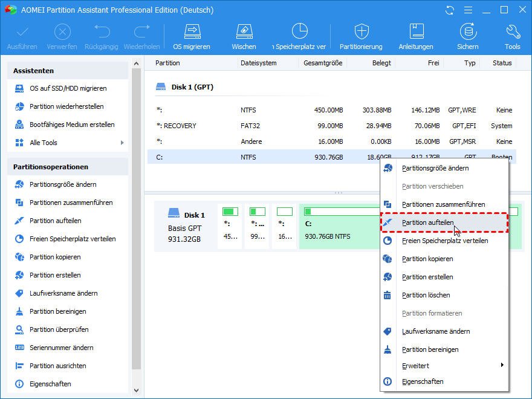Click OS auf SSD/HDD migrieren wizard

coord(68,88)
